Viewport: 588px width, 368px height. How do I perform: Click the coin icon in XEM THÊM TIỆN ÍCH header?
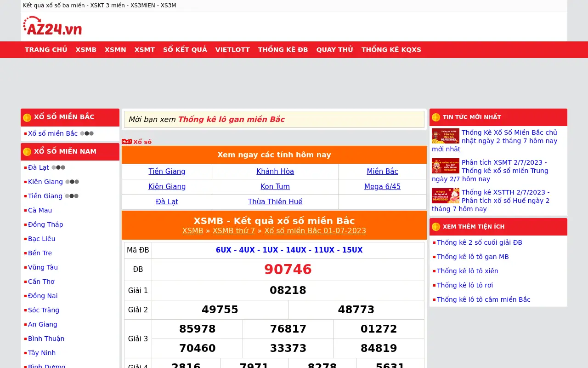(x=436, y=227)
